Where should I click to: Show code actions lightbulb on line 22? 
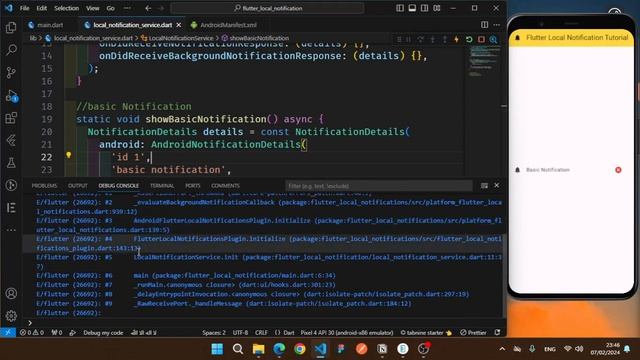click(x=69, y=155)
